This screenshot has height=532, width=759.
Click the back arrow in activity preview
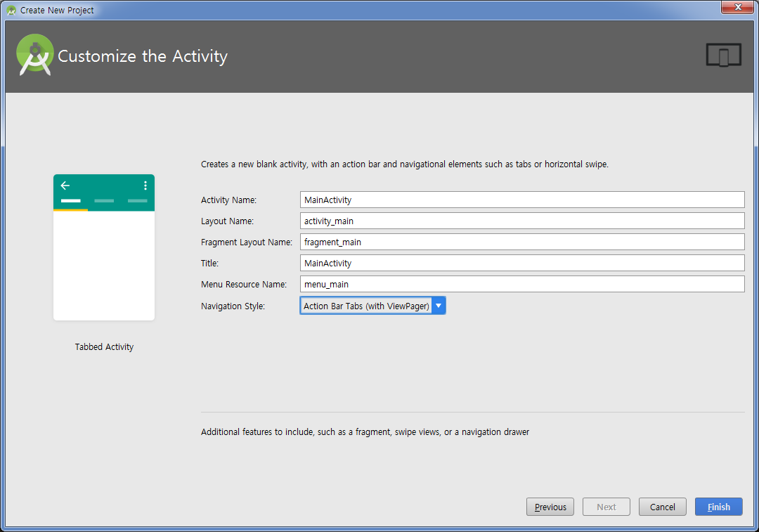[65, 186]
